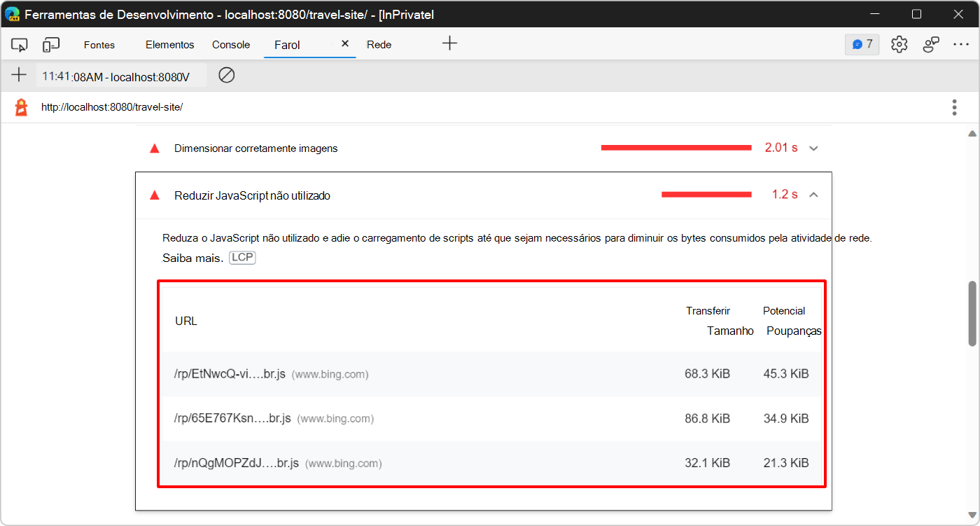Click the Lighthouse report flame icon
Screen dimensions: 980x526
[x=20, y=106]
